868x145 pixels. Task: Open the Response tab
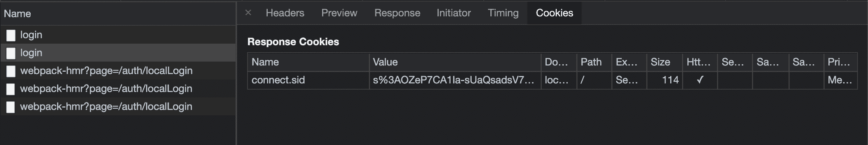click(397, 13)
